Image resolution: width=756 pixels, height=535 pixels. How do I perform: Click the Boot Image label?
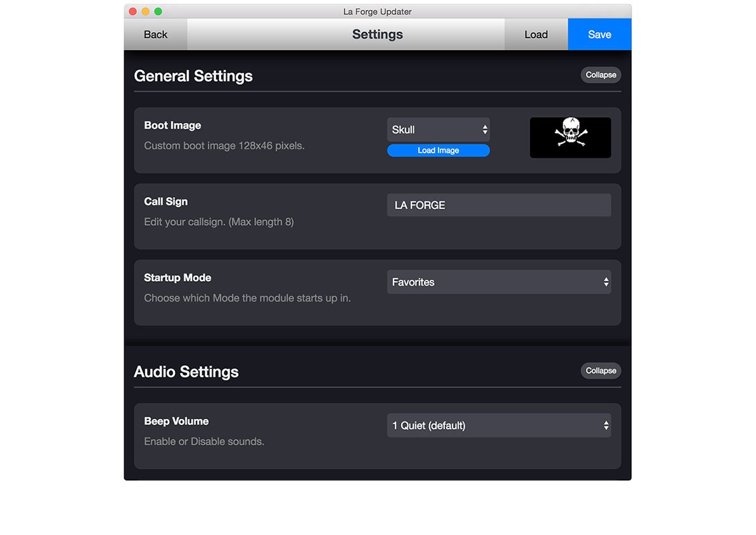(x=172, y=125)
